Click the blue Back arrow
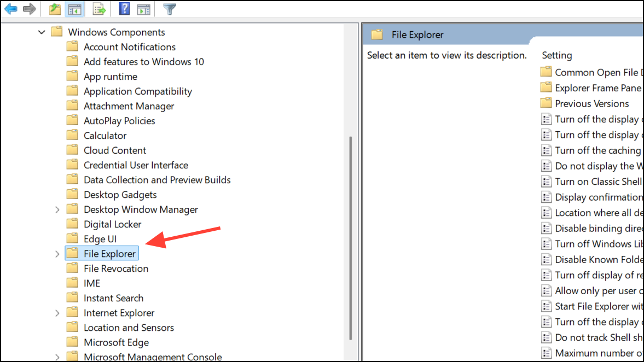The image size is (644, 362). tap(11, 9)
